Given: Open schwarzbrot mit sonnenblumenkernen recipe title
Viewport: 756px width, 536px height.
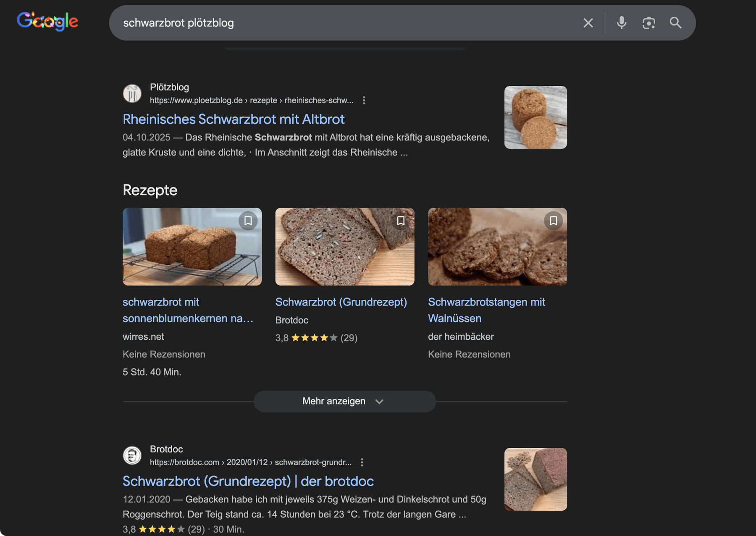Looking at the screenshot, I should pos(188,310).
